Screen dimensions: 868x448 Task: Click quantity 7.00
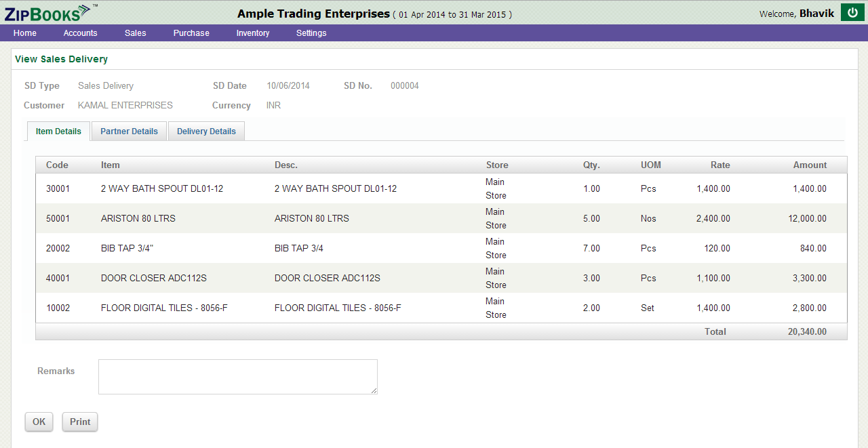point(592,249)
